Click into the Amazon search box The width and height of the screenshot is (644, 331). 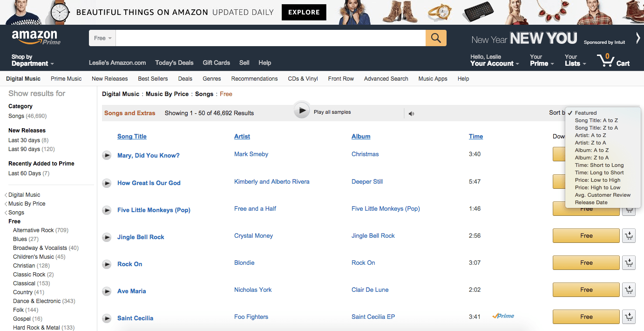click(x=271, y=38)
